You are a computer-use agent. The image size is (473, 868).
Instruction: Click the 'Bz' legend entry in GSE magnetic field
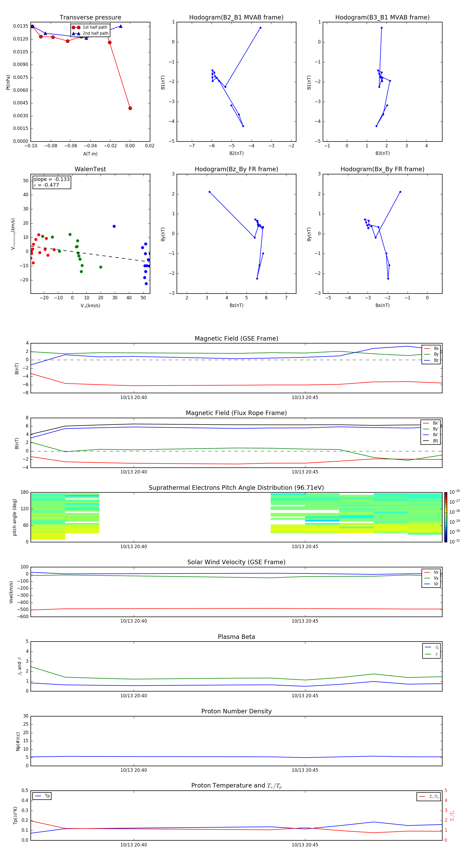pyautogui.click(x=431, y=360)
